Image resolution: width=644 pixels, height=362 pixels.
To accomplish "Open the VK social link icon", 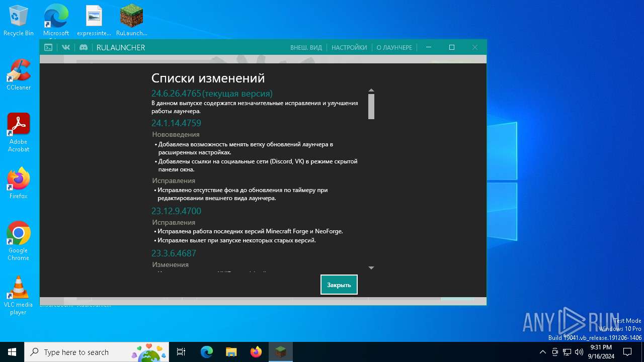I will [66, 47].
